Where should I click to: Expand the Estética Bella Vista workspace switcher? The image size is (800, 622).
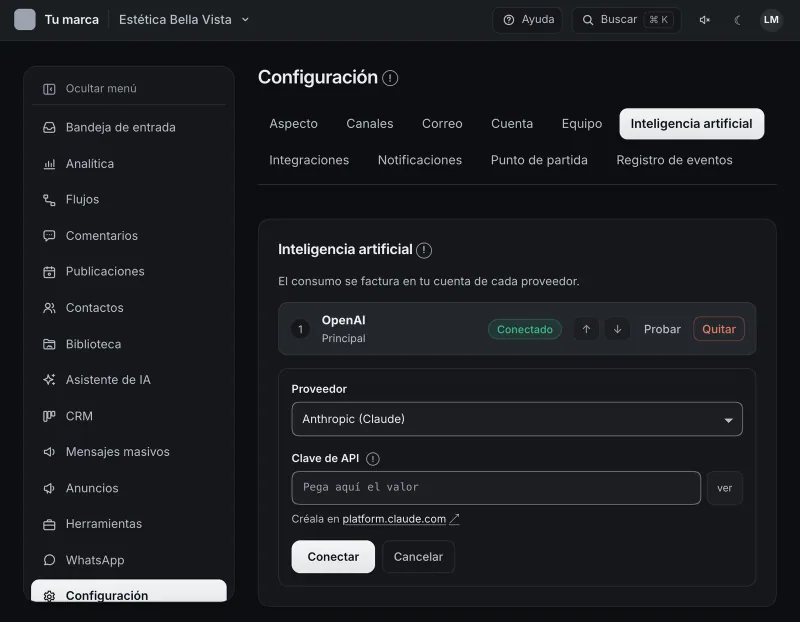pos(184,20)
